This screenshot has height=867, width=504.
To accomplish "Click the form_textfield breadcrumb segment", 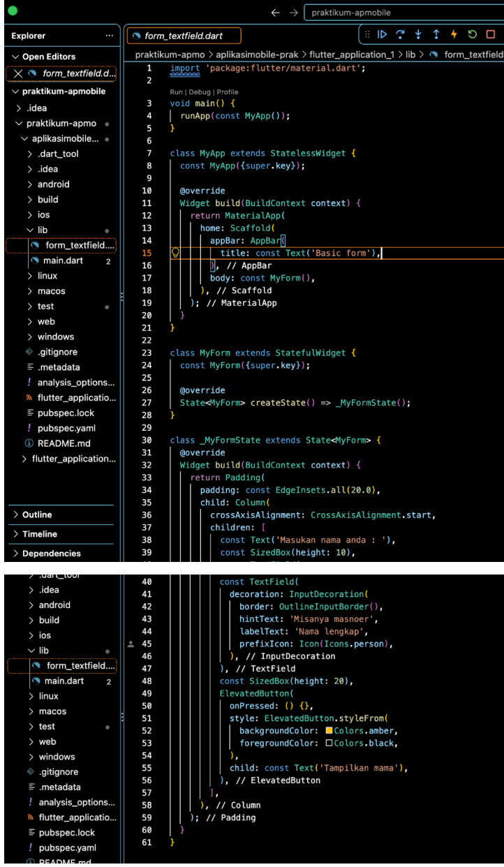I will [x=474, y=54].
